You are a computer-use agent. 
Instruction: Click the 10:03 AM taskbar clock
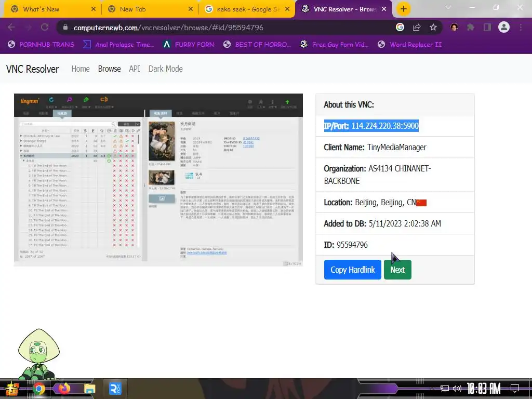click(x=484, y=389)
